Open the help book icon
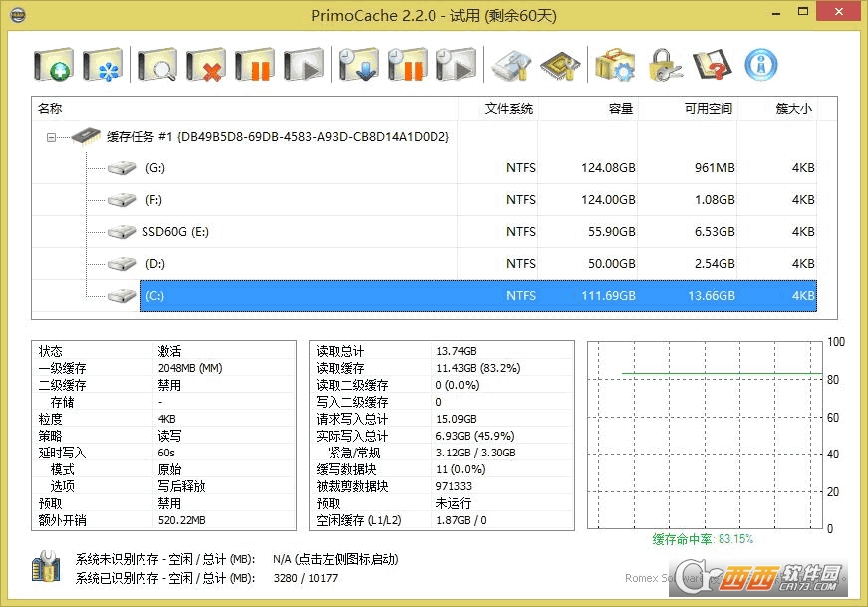868x607 pixels. (x=712, y=65)
